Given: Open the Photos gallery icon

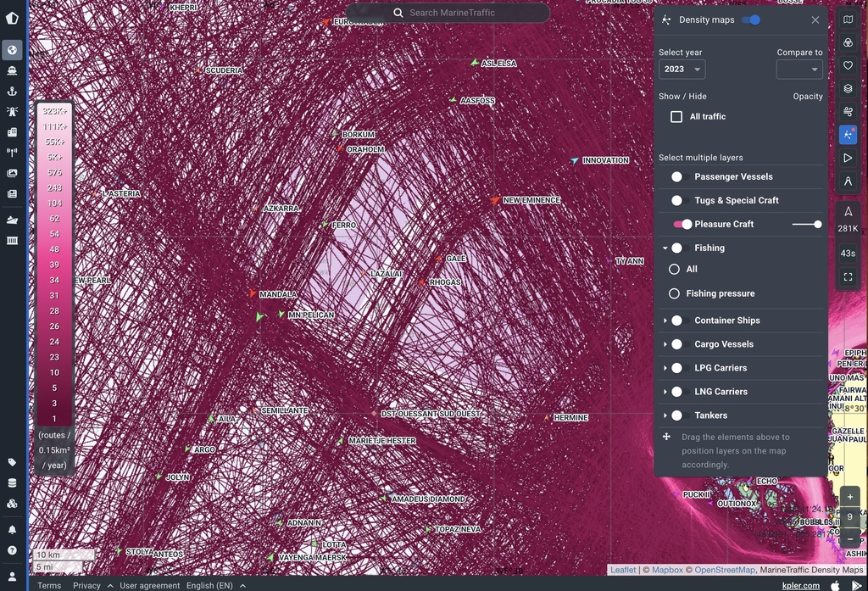Looking at the screenshot, I should tap(12, 173).
